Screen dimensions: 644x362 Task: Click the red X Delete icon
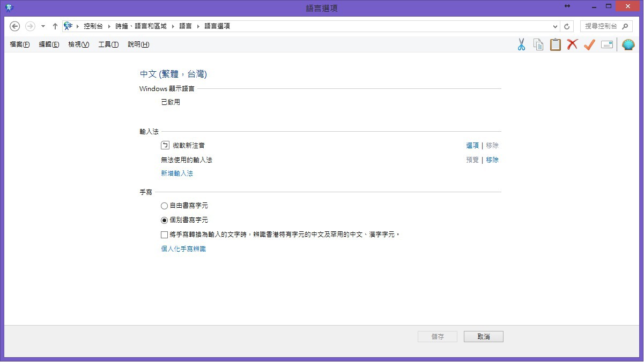[x=572, y=44]
